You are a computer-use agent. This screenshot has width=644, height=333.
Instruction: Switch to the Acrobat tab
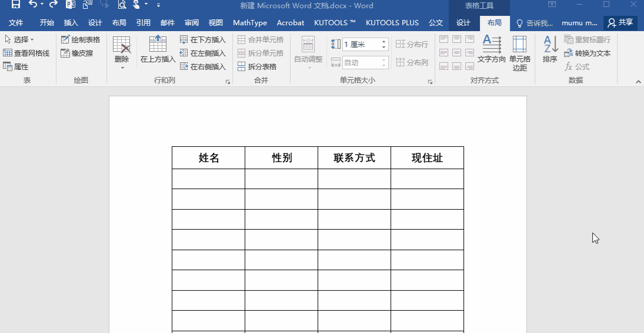[291, 22]
